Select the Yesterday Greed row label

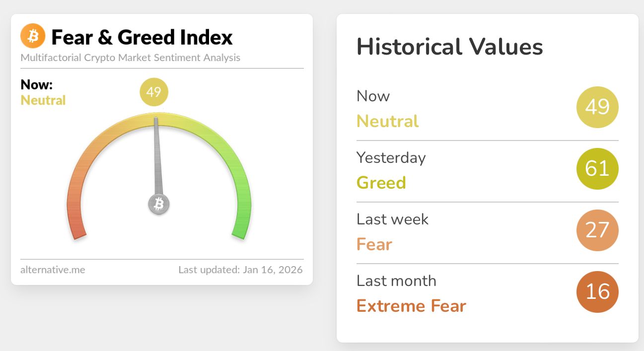click(391, 170)
